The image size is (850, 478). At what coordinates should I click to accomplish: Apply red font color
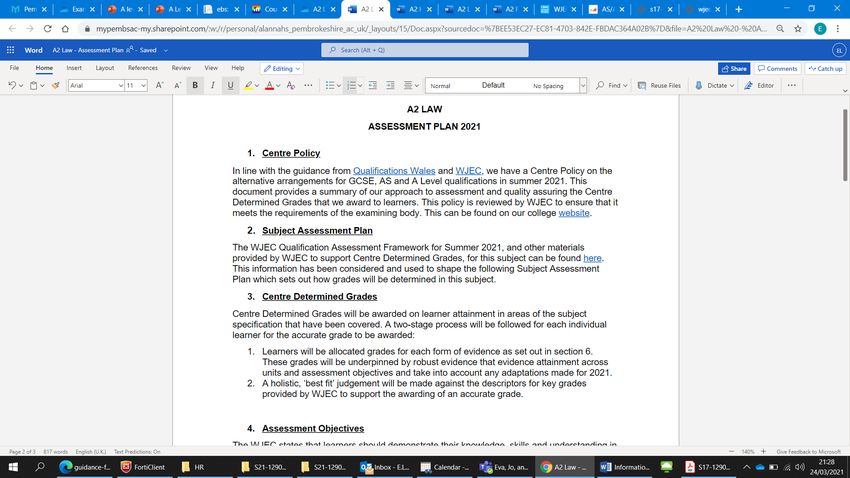[x=269, y=86]
